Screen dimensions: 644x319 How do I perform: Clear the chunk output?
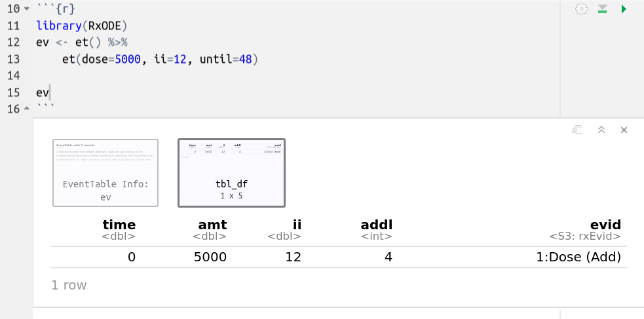pyautogui.click(x=624, y=130)
